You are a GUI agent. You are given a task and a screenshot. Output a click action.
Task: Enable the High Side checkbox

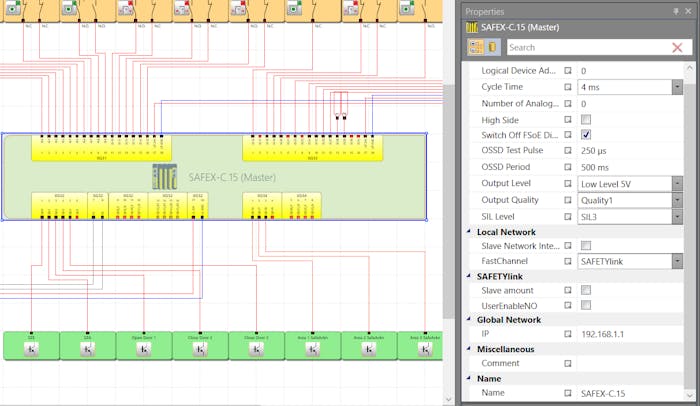pyautogui.click(x=586, y=120)
